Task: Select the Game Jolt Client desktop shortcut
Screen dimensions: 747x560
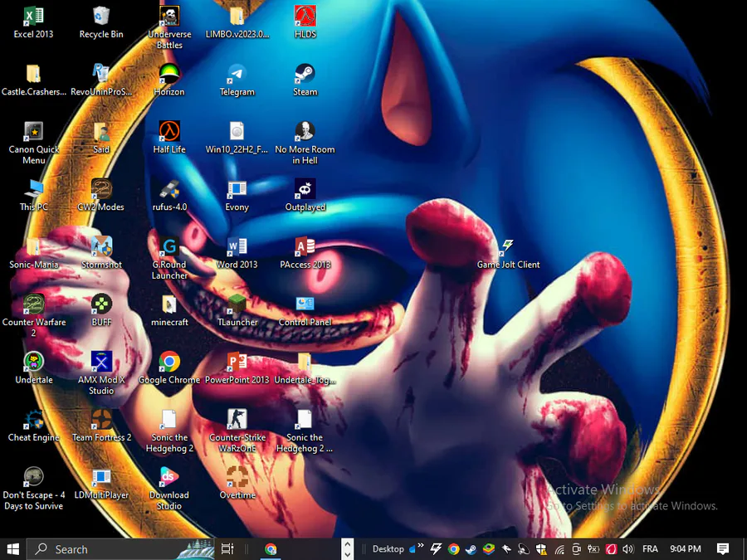Action: (x=508, y=253)
